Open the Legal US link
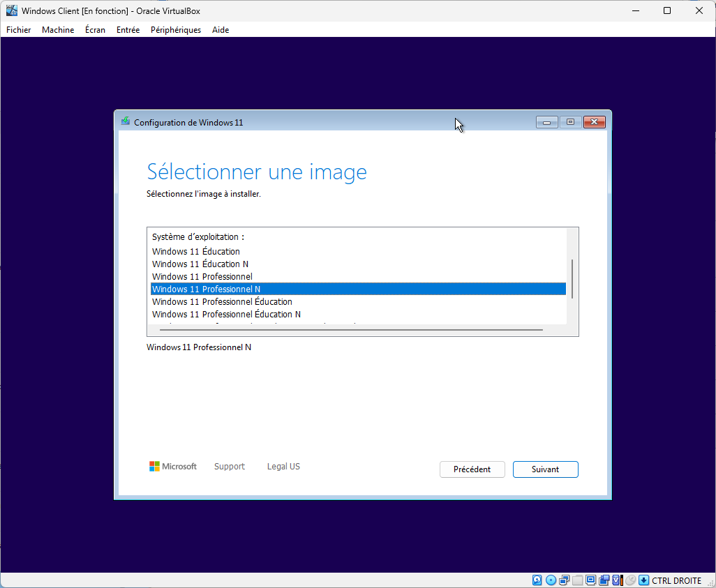 click(x=283, y=466)
